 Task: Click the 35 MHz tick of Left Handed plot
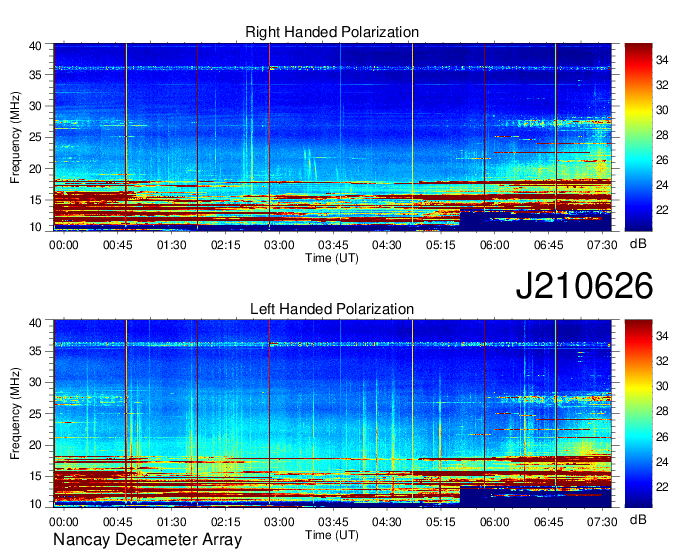point(36,351)
